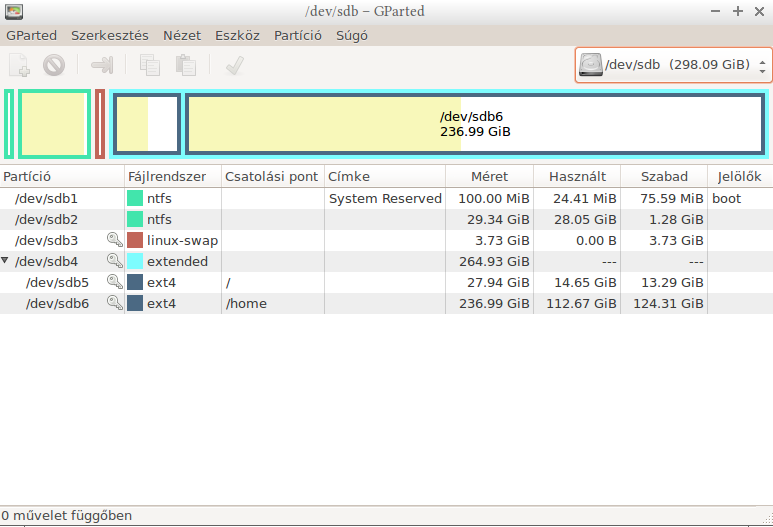Click the dark blue ext4 swatch of /dev/sdb5
The image size is (773, 527).
click(x=135, y=282)
